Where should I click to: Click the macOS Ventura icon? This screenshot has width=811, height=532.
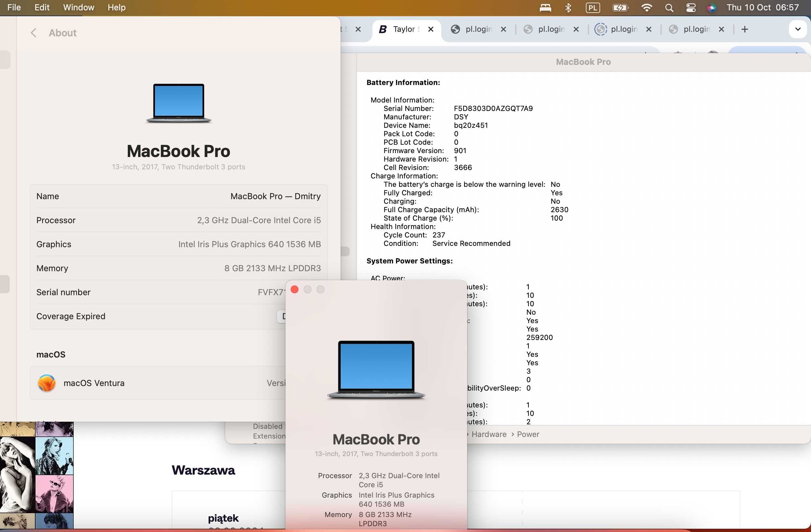tap(47, 383)
